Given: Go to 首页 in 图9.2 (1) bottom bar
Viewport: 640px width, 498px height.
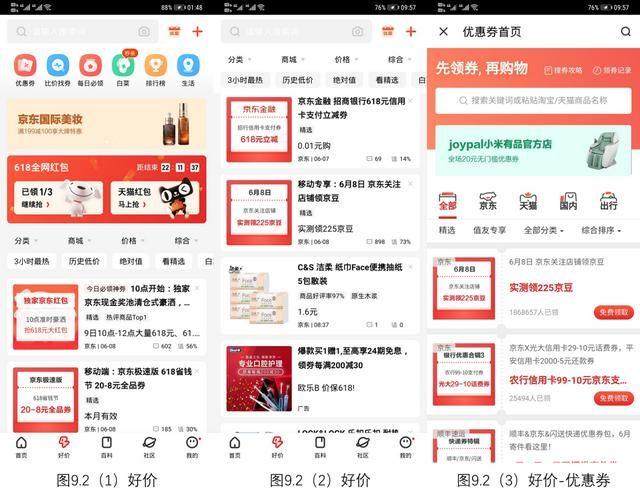Looking at the screenshot, I should pos(21,447).
